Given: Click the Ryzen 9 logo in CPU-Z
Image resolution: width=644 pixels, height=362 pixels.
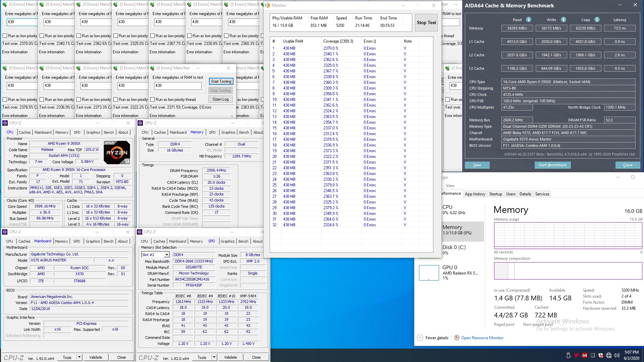Looking at the screenshot, I should (117, 153).
